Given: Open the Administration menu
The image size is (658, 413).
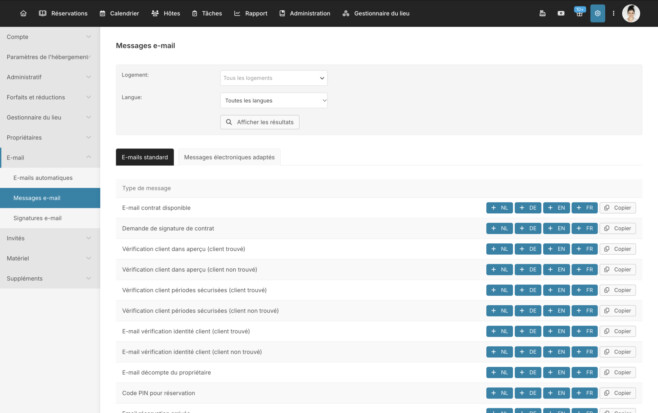Looking at the screenshot, I should pos(305,13).
